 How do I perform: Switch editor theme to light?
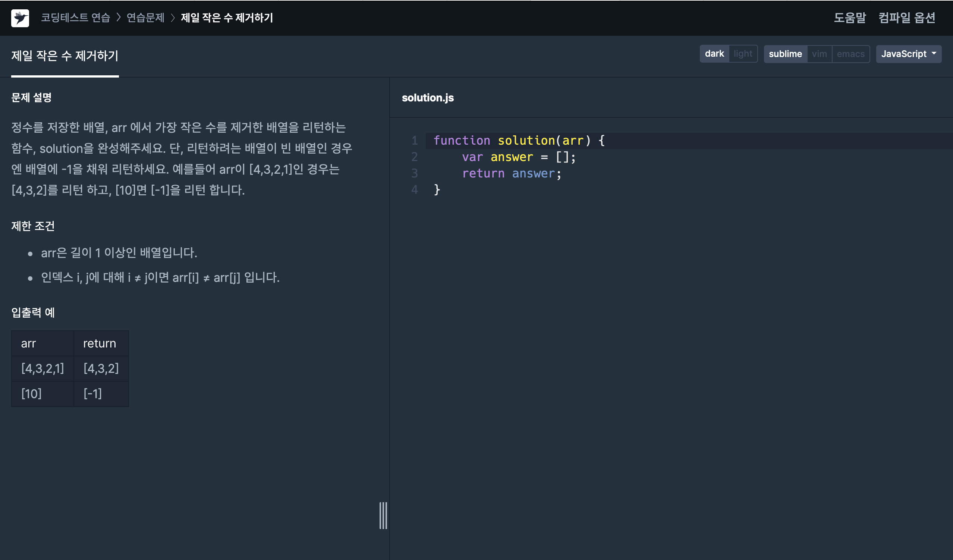pyautogui.click(x=743, y=54)
